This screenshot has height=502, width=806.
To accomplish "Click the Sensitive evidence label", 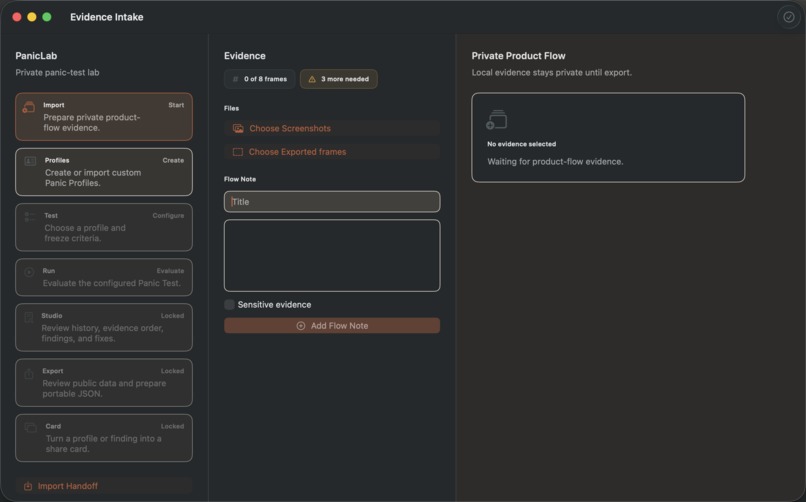I will (x=274, y=305).
